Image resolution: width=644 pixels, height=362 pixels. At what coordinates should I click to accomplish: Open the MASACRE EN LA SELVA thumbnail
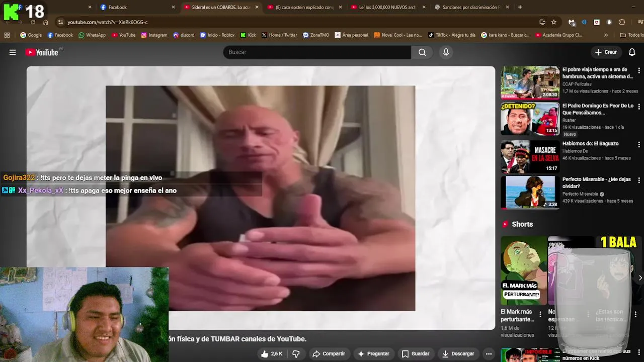[x=530, y=156]
